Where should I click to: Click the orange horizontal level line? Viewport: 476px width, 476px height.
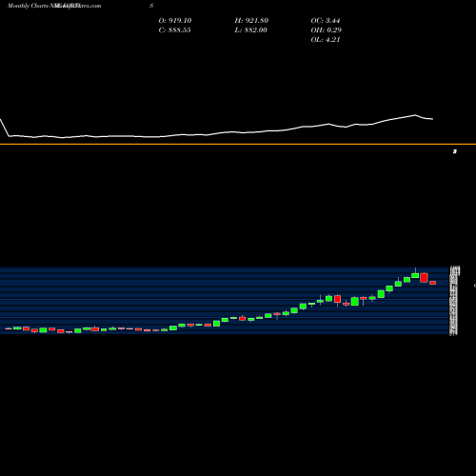pyautogui.click(x=238, y=144)
